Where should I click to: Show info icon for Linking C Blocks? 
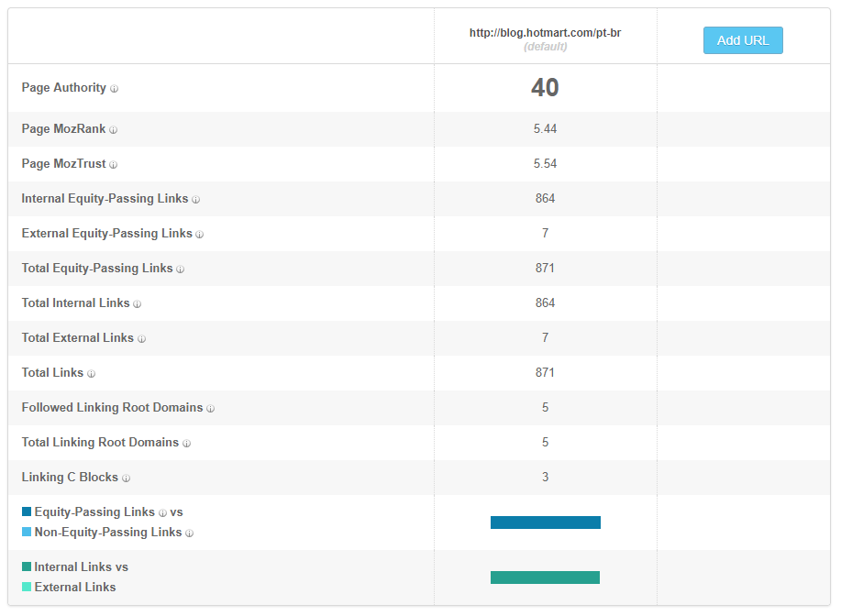click(126, 478)
